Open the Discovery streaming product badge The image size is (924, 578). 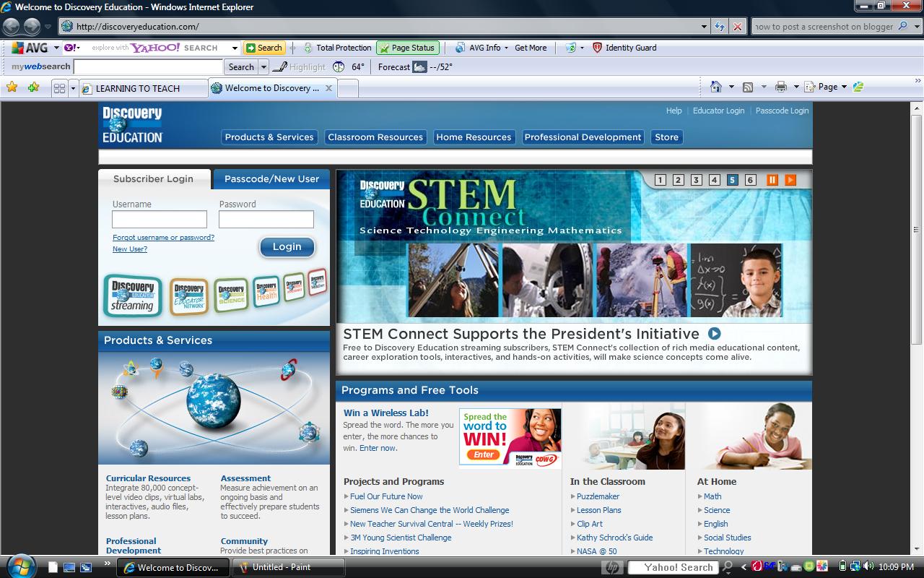coord(133,296)
